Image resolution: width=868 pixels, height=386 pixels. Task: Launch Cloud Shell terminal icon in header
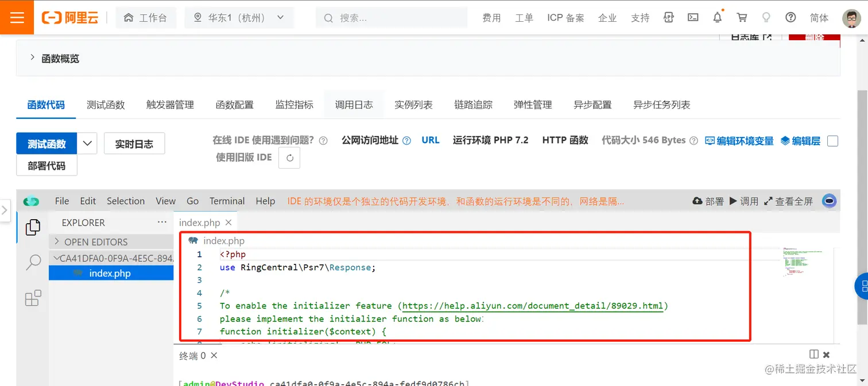pos(693,18)
